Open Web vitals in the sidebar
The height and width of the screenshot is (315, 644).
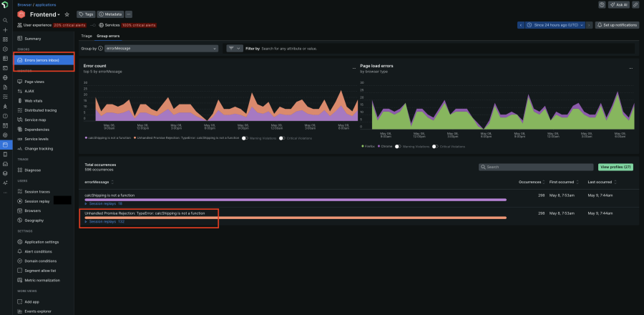click(34, 101)
